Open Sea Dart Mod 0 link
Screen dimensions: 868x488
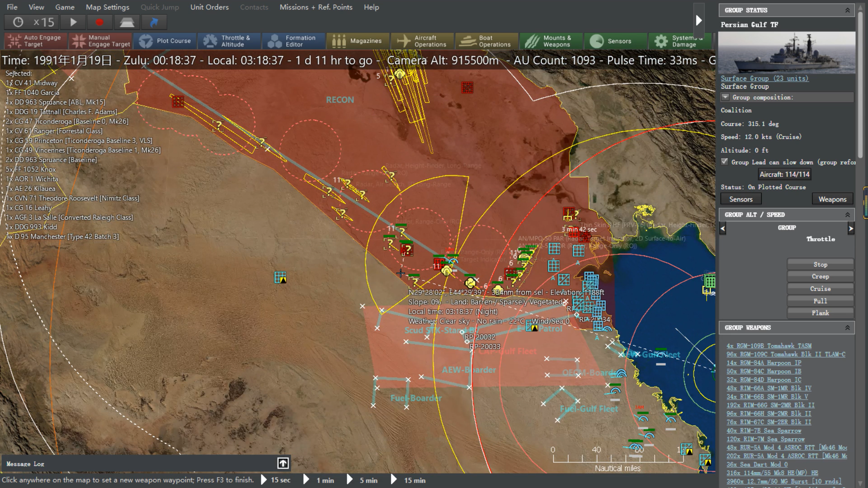(x=757, y=465)
